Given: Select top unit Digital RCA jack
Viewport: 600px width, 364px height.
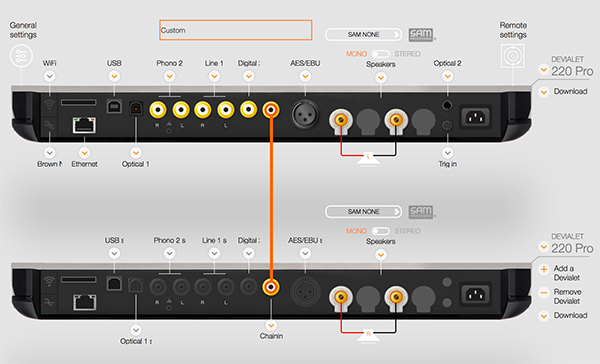Looking at the screenshot, I should coord(248,109).
